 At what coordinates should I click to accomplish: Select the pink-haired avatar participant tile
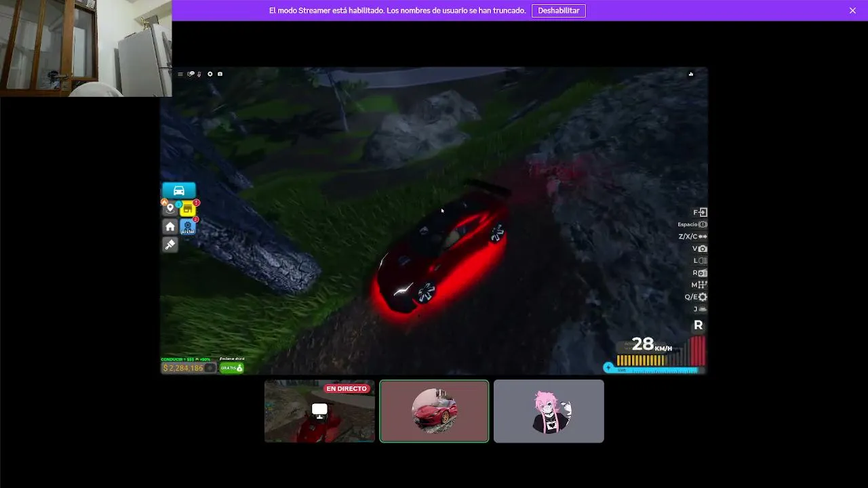549,411
